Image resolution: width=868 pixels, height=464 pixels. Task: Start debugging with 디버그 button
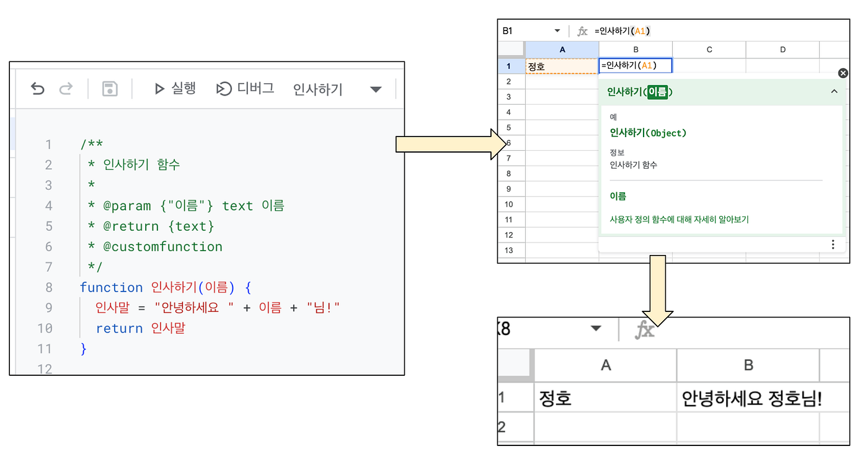point(245,89)
